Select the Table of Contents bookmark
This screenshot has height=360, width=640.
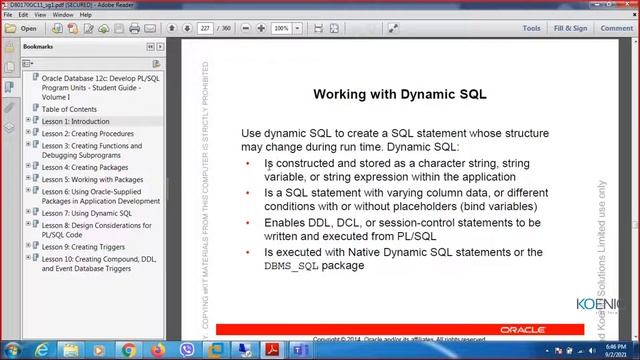pyautogui.click(x=69, y=109)
